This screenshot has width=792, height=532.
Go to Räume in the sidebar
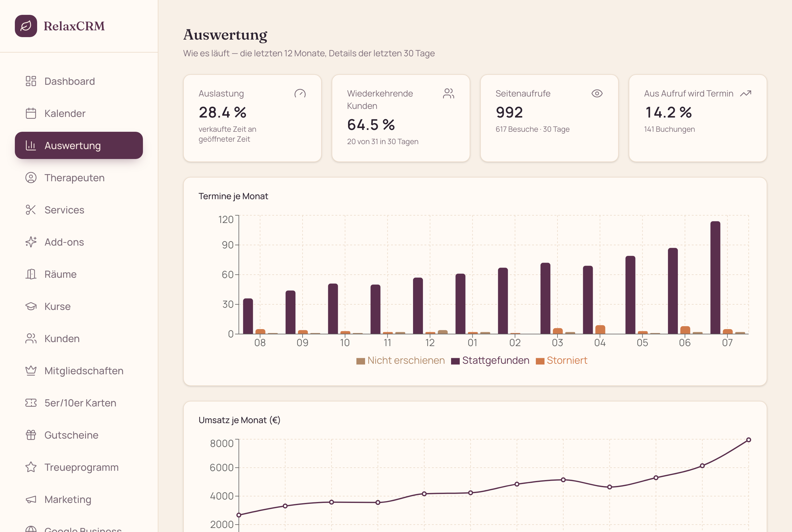click(x=79, y=274)
